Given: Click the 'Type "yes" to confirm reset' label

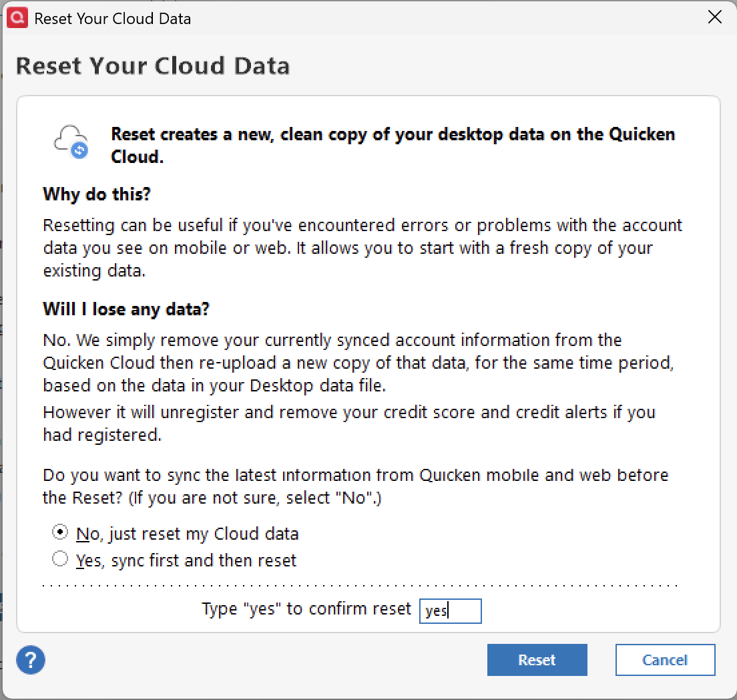Looking at the screenshot, I should (306, 609).
